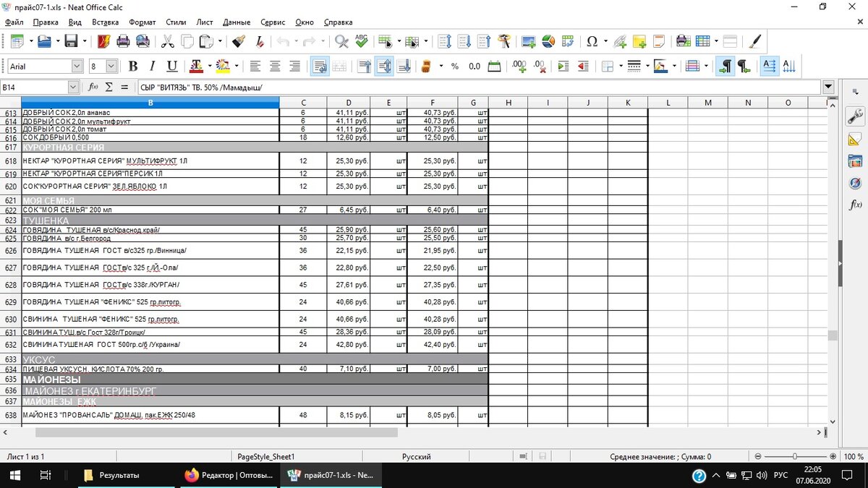Open the Сервис menu
The image size is (868, 488).
click(273, 22)
